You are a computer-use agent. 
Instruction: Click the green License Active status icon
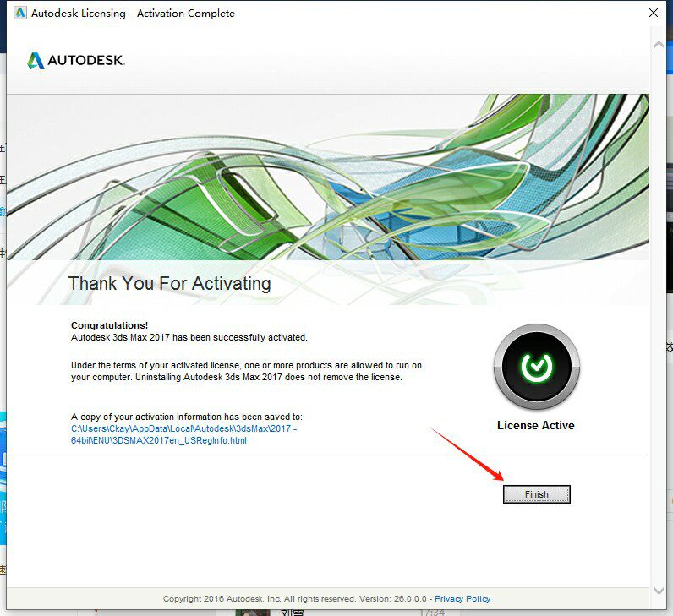tap(537, 367)
